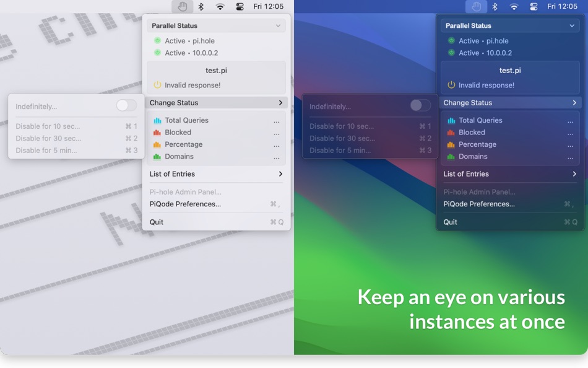The width and height of the screenshot is (588, 368).
Task: Click orange Percentage chart icon, dark menu
Action: click(451, 144)
